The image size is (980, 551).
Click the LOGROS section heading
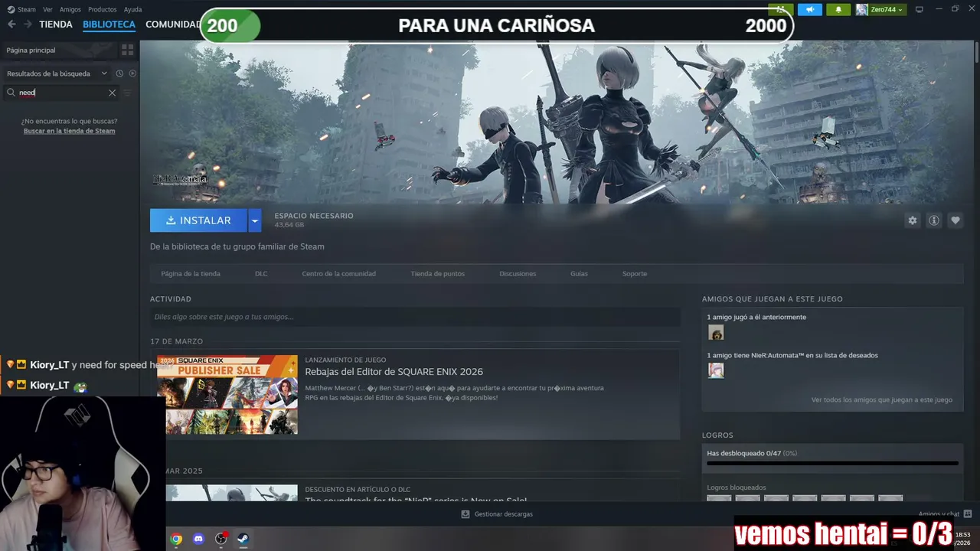[x=717, y=435]
